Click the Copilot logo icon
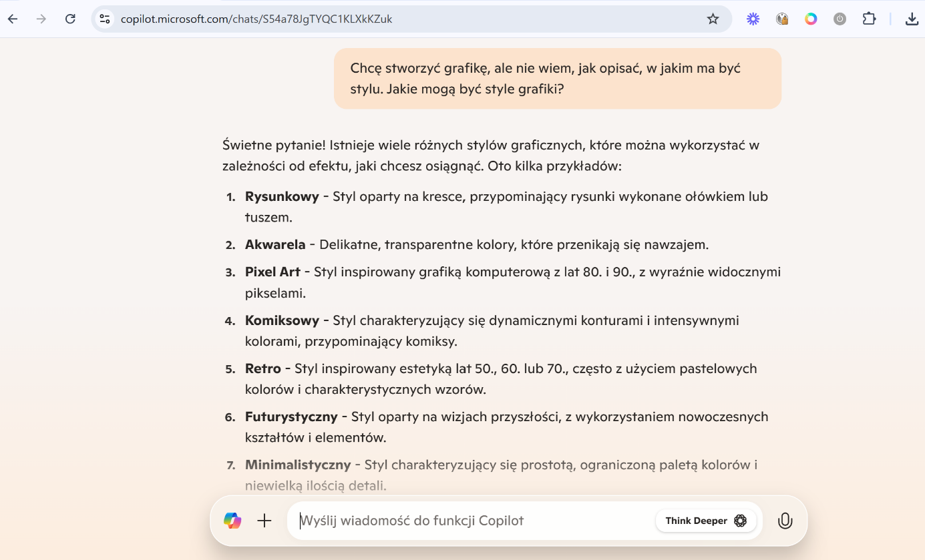925x560 pixels. [x=232, y=521]
